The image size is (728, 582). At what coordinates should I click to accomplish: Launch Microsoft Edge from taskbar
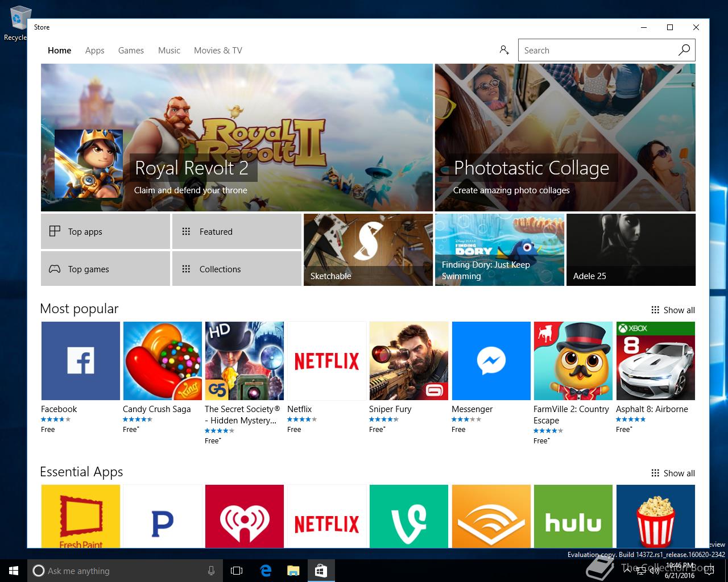tap(266, 571)
